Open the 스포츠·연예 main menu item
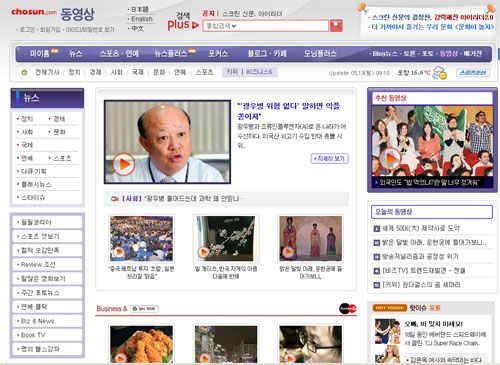The image size is (500, 365). point(119,54)
